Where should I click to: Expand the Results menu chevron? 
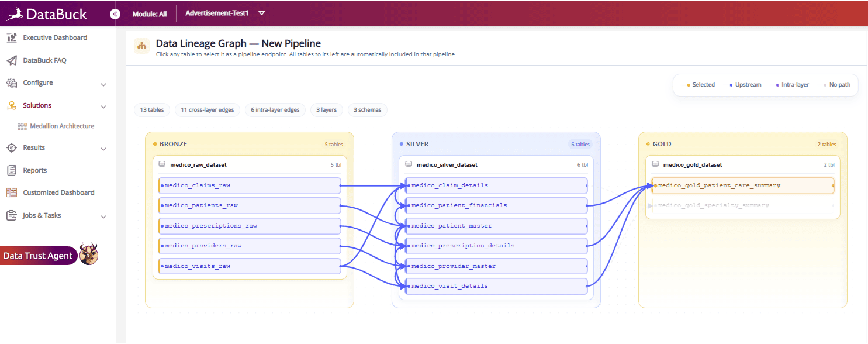point(103,149)
